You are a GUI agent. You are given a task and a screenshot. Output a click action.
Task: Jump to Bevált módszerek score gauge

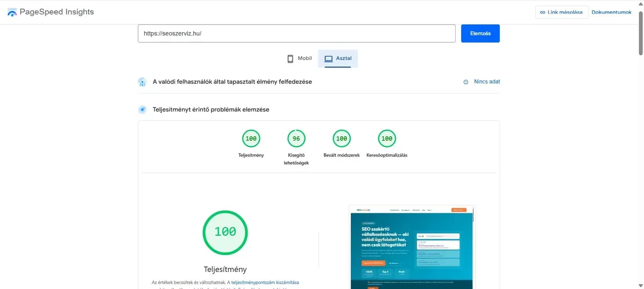coord(341,138)
